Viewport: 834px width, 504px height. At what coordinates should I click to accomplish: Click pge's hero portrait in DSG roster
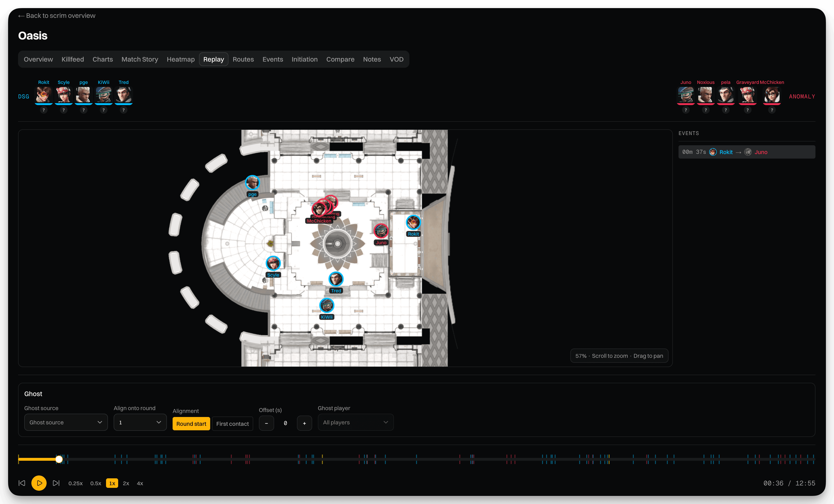[x=84, y=95]
